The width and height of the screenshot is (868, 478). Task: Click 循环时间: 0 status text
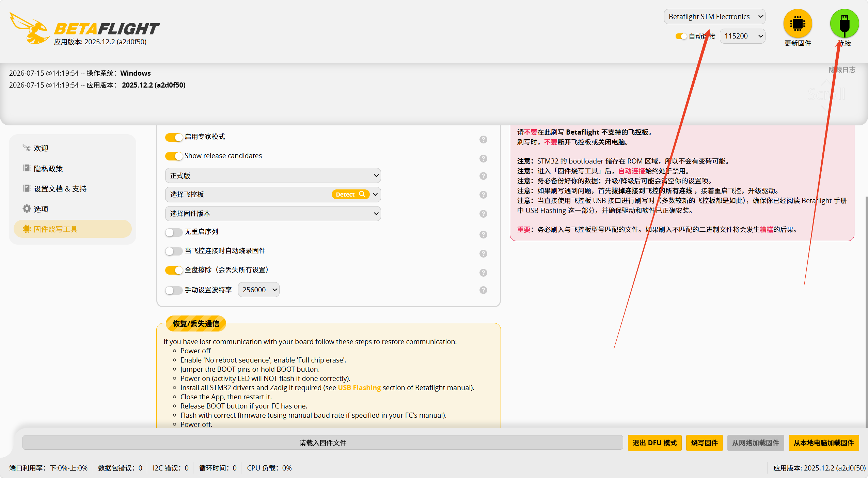coord(218,468)
